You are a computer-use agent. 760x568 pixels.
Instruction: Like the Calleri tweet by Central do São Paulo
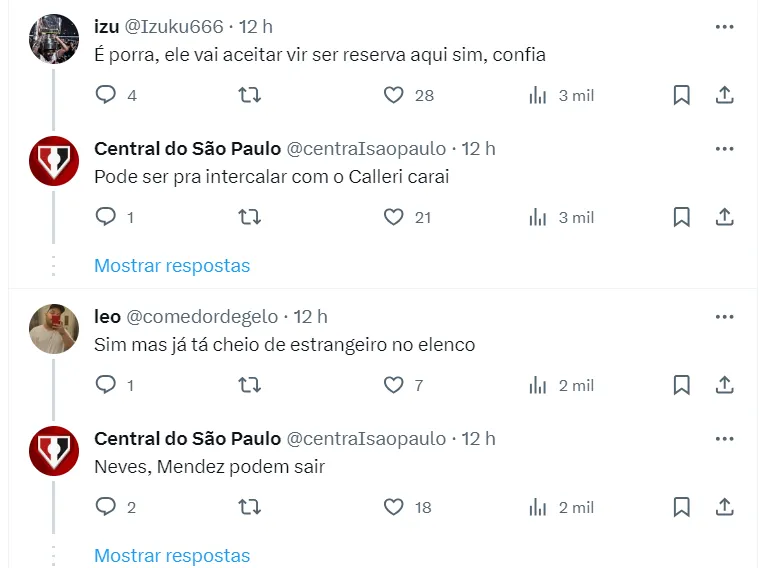394,217
